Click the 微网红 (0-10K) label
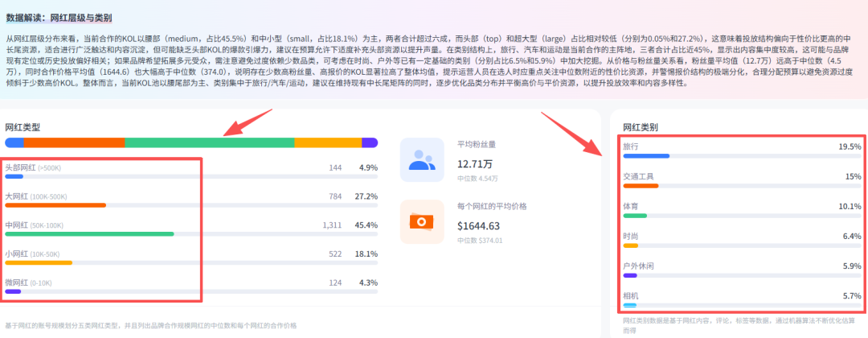The height and width of the screenshot is (338, 868). [x=28, y=282]
